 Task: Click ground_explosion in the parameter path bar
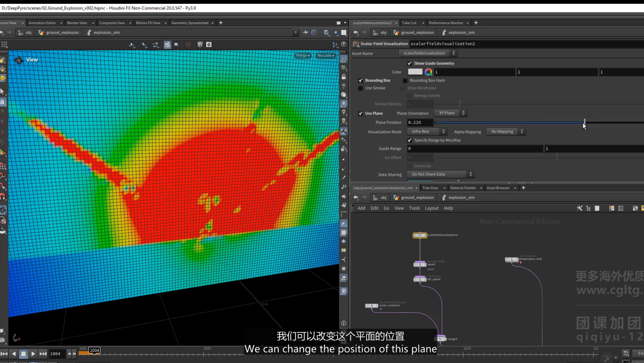pos(417,33)
